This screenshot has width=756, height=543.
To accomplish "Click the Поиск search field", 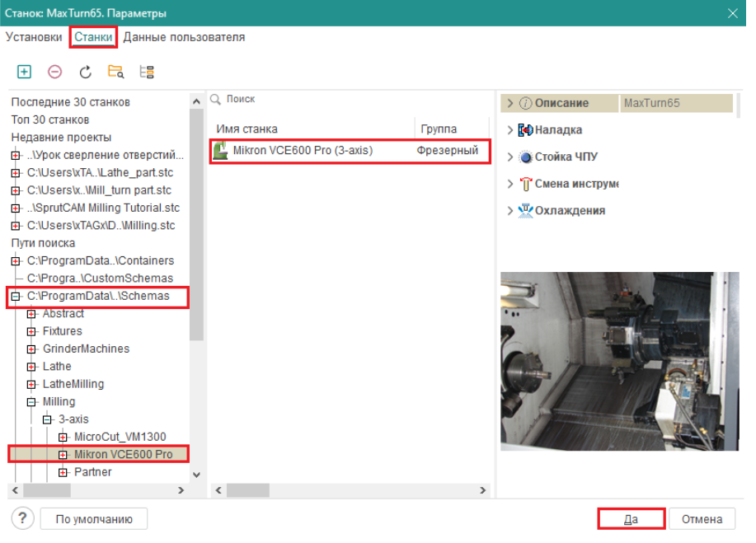I will pos(346,99).
